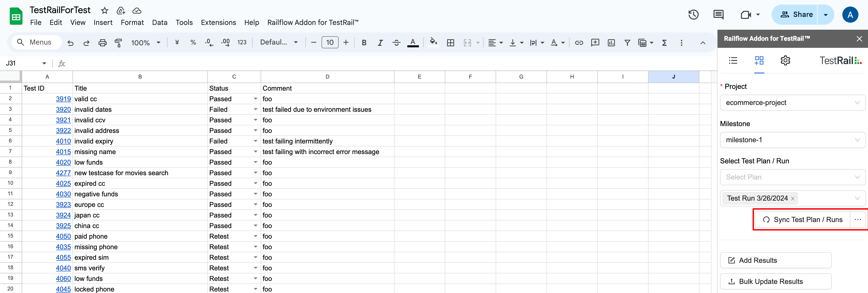Open the font family Default dropdown

pos(279,43)
